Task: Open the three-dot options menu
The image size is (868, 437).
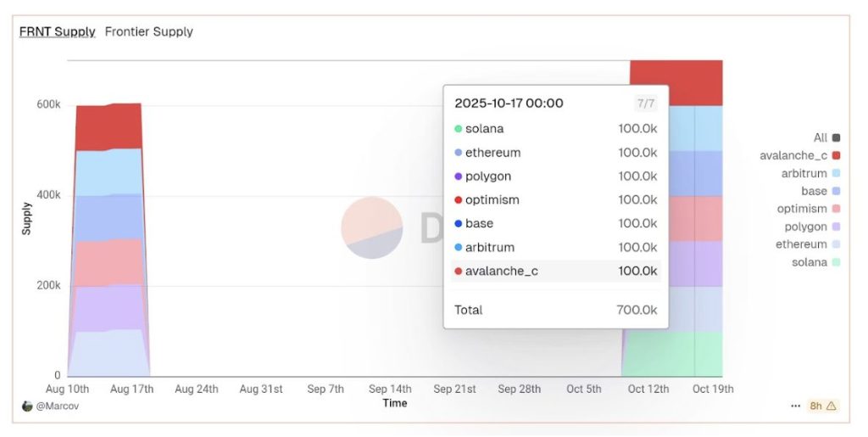Action: [795, 406]
